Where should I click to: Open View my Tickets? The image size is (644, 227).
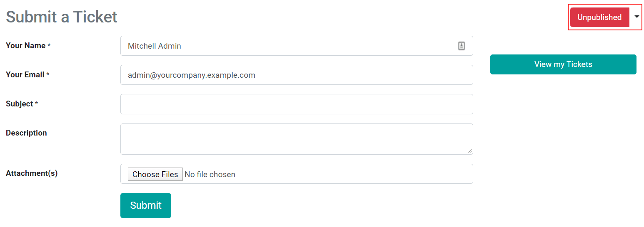coord(563,64)
